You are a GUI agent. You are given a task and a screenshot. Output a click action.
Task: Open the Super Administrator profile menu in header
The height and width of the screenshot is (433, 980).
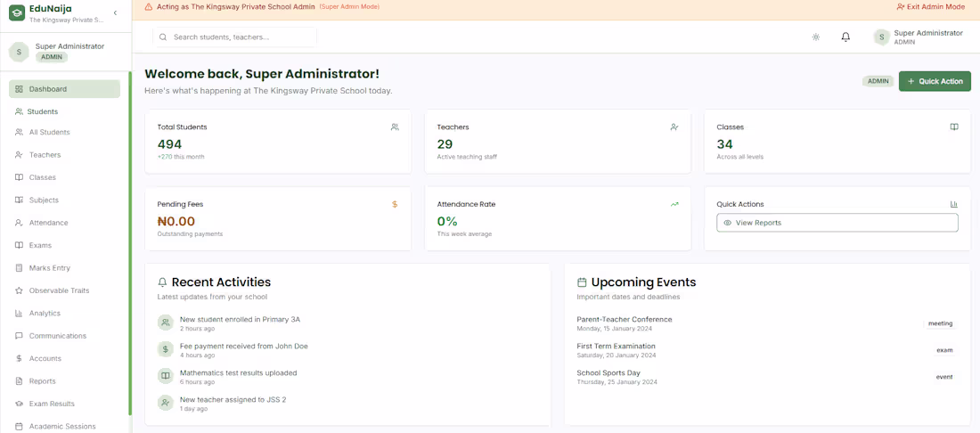[x=919, y=37]
